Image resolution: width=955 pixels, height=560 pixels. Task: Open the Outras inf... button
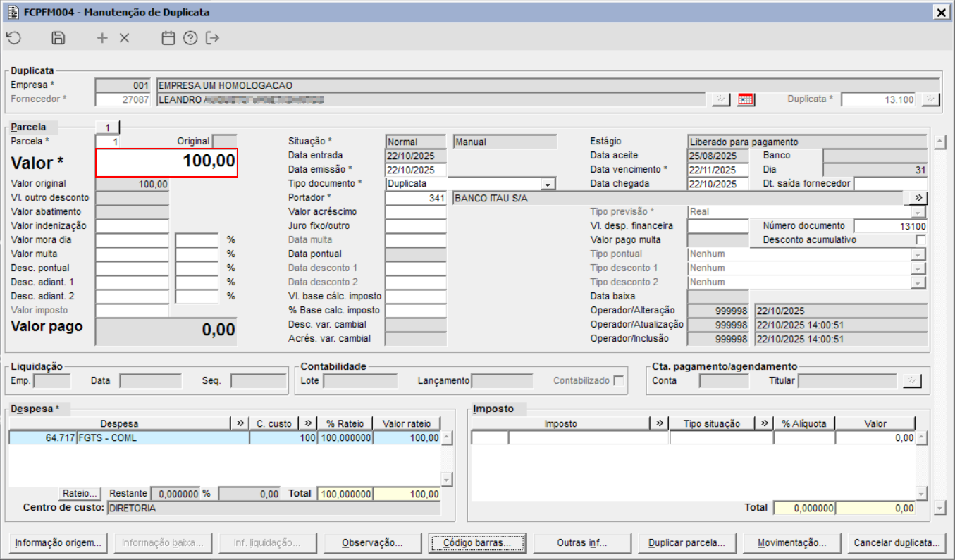[582, 543]
